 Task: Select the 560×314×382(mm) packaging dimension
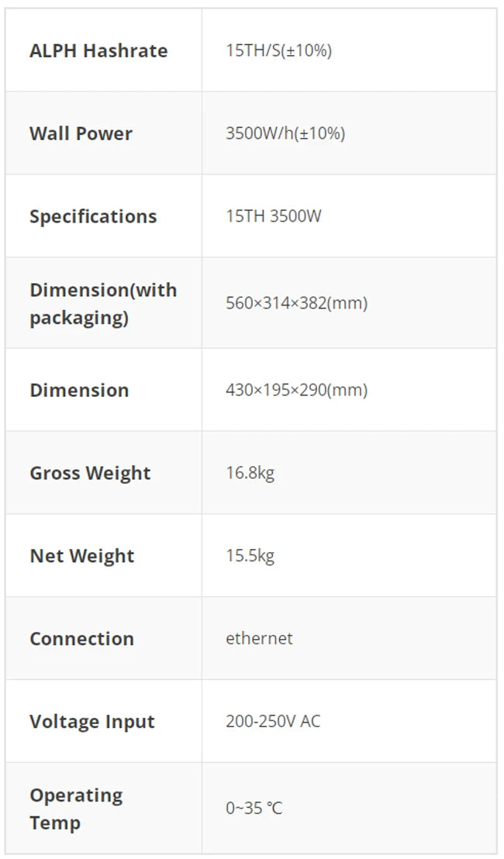[296, 303]
